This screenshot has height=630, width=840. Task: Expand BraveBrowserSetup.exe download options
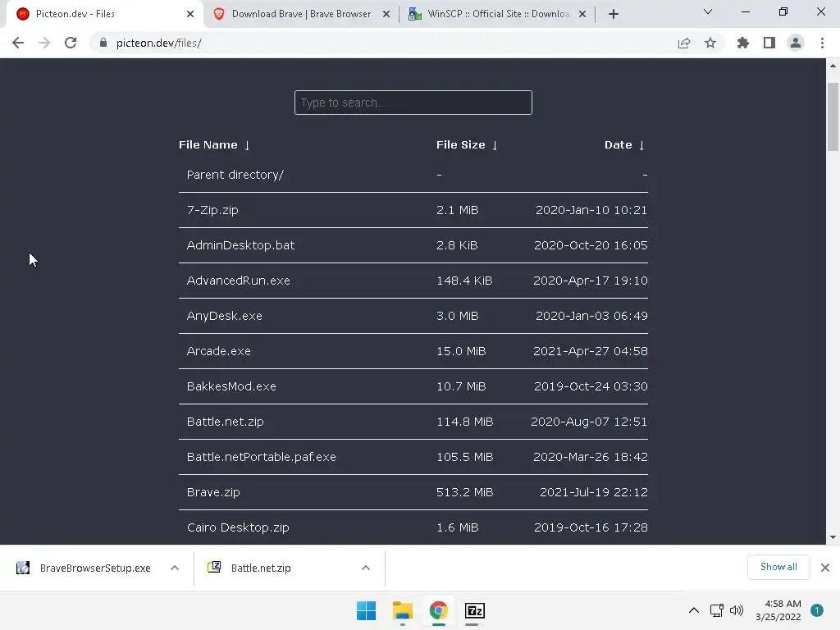175,568
